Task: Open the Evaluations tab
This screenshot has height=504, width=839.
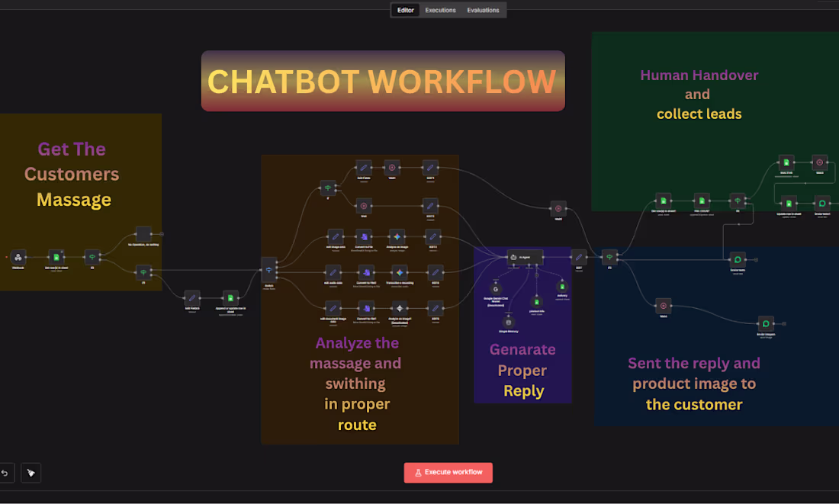Action: 483,10
